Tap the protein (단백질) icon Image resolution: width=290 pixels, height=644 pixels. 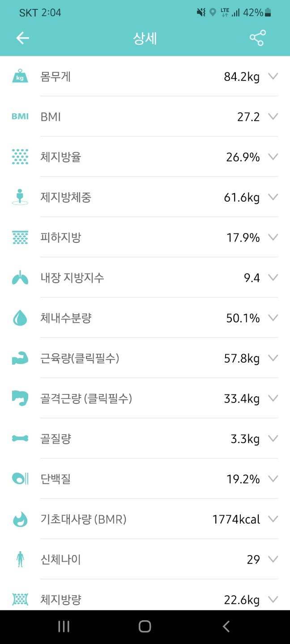(x=20, y=479)
